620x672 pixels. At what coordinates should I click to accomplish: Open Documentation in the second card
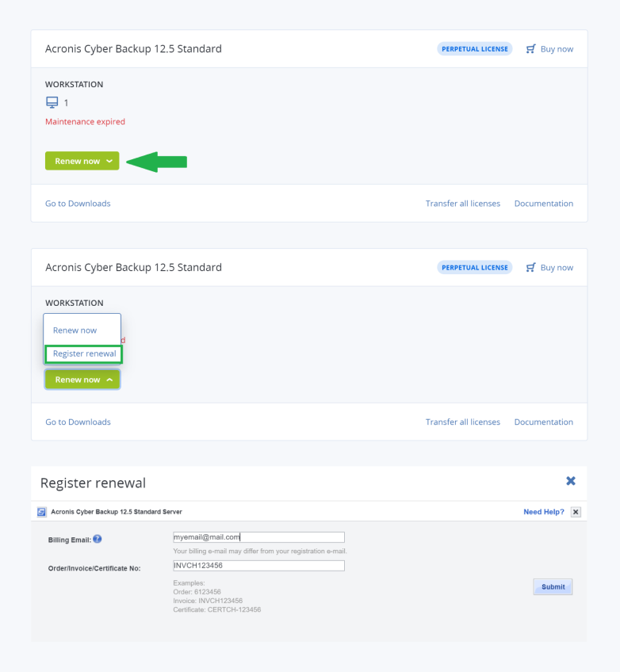544,422
